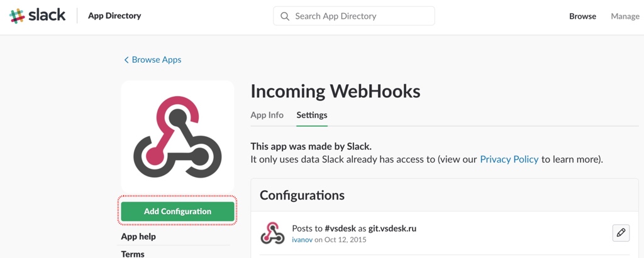Click the small webhook icon beside #vsdesk
644x258 pixels.
point(272,233)
